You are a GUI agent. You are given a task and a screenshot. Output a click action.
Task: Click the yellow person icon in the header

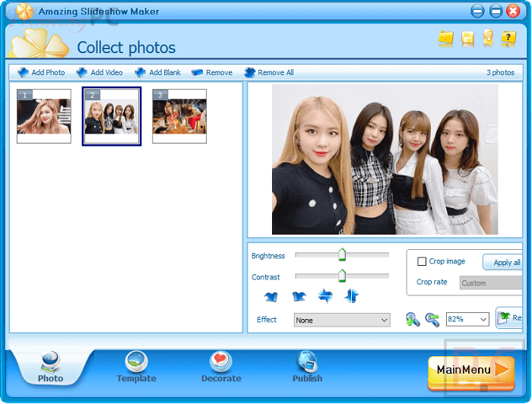[x=488, y=38]
